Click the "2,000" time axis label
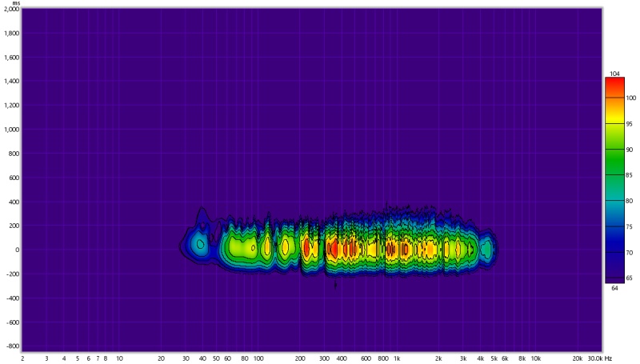The width and height of the screenshot is (640, 364). coord(11,9)
